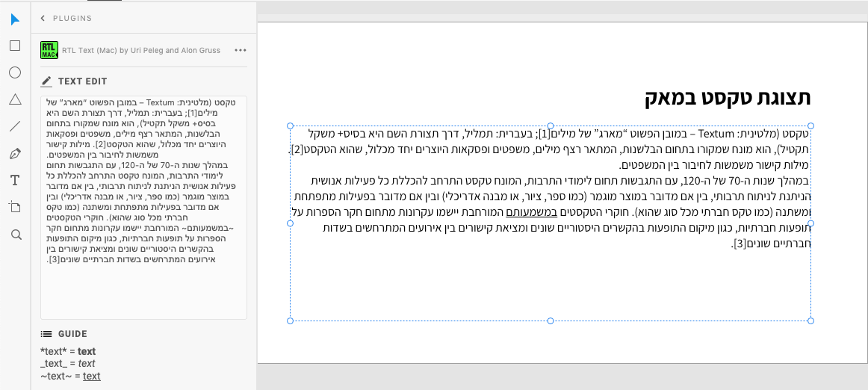Screen dimensions: 868x390
Task: Click the right-middle handle of the text box
Action: (x=811, y=223)
